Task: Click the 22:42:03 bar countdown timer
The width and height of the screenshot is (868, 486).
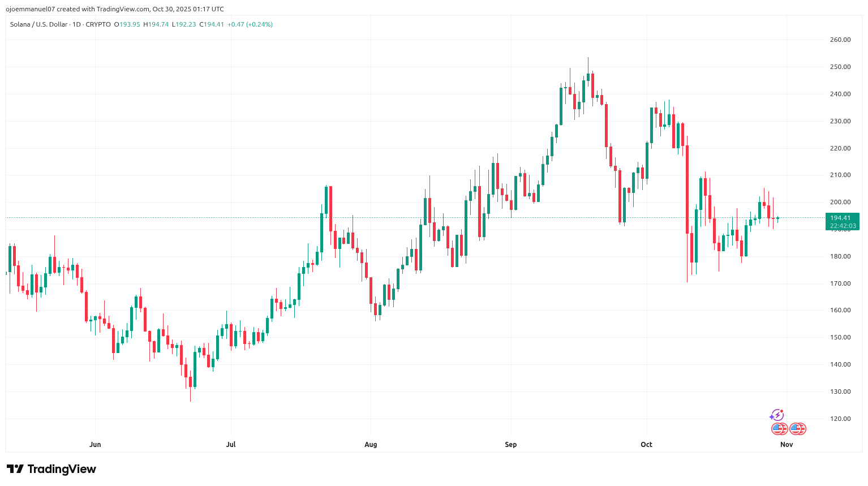Action: click(843, 226)
